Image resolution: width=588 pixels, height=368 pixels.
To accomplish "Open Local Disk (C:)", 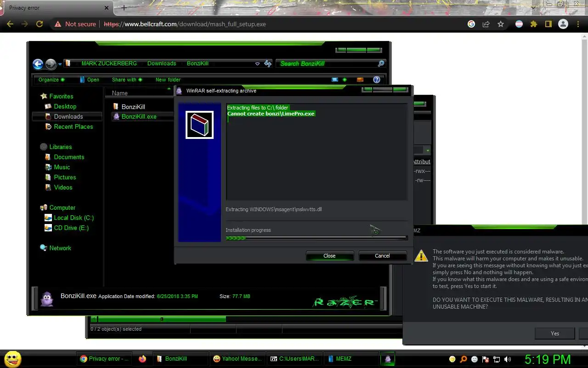I will (69, 218).
